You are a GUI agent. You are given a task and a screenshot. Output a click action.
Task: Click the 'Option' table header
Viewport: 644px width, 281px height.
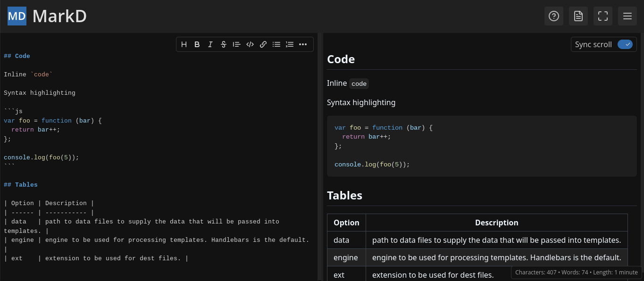pos(346,223)
